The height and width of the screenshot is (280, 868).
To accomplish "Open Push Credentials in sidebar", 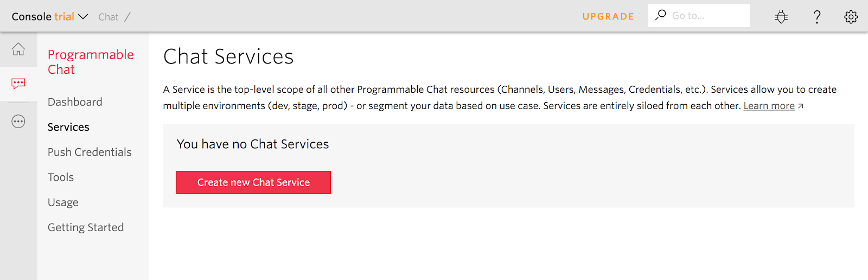I will click(x=90, y=152).
